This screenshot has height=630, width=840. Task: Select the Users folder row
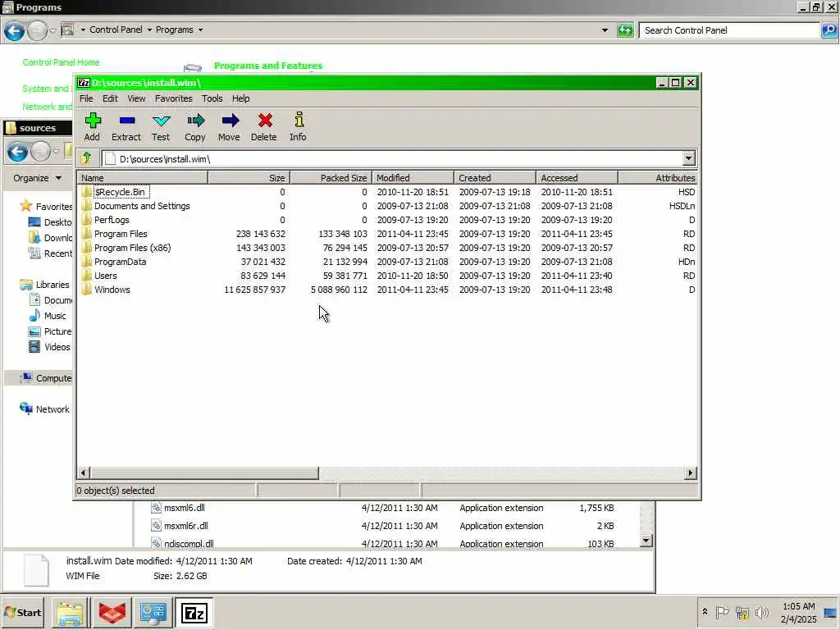pos(387,276)
